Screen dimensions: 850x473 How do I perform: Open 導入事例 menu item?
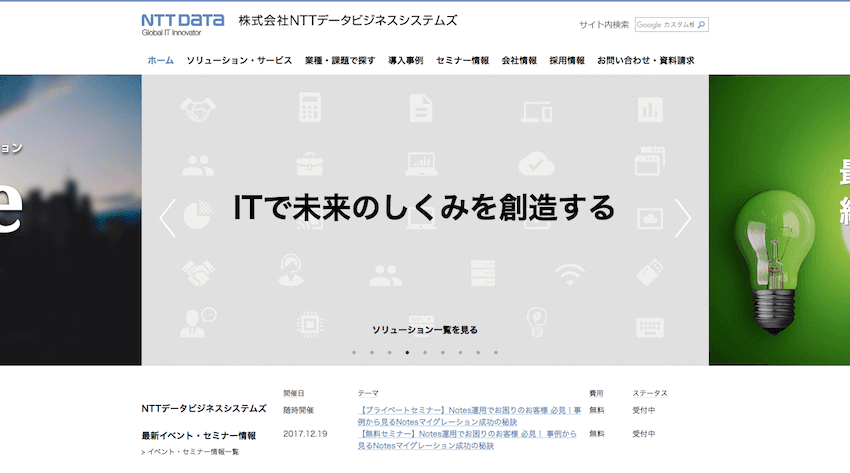[405, 60]
